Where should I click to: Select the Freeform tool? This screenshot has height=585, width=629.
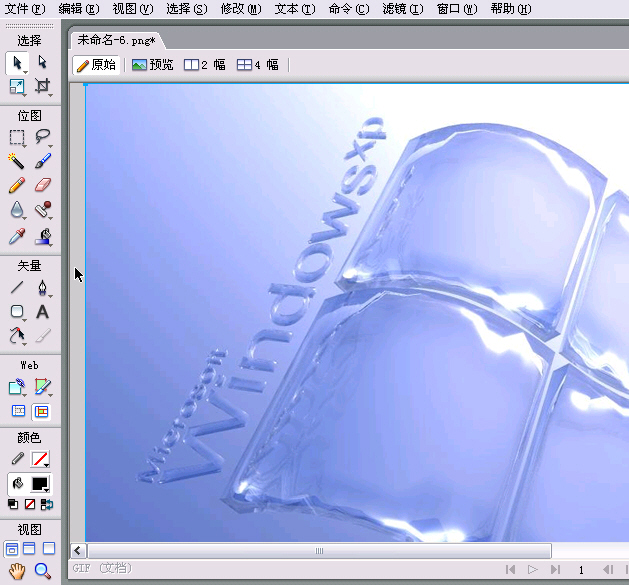point(17,335)
